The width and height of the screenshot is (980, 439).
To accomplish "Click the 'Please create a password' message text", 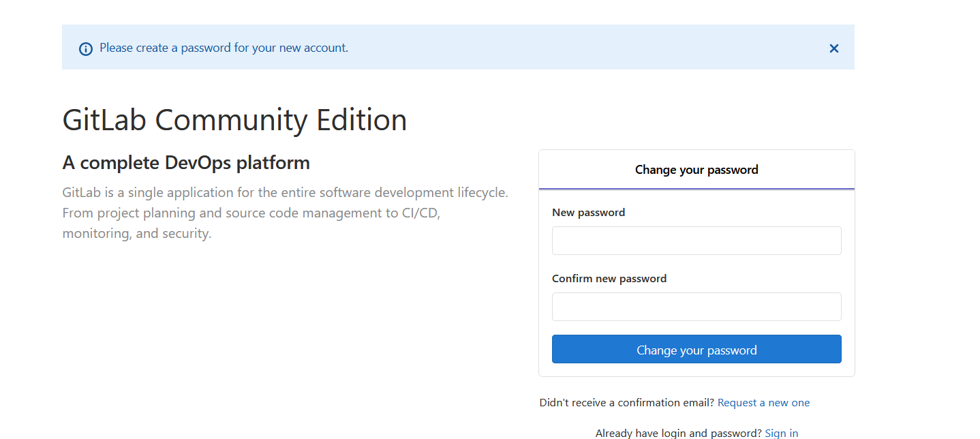I will click(224, 48).
